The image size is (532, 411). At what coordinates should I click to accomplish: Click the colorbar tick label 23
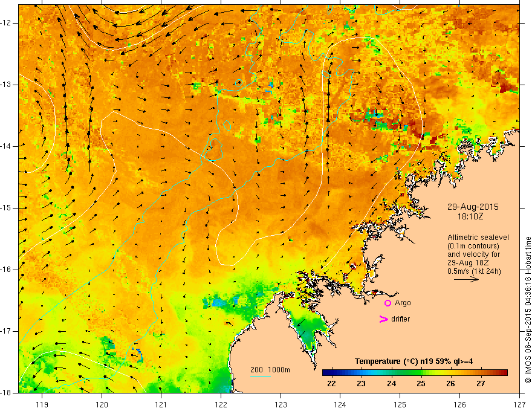[361, 384]
